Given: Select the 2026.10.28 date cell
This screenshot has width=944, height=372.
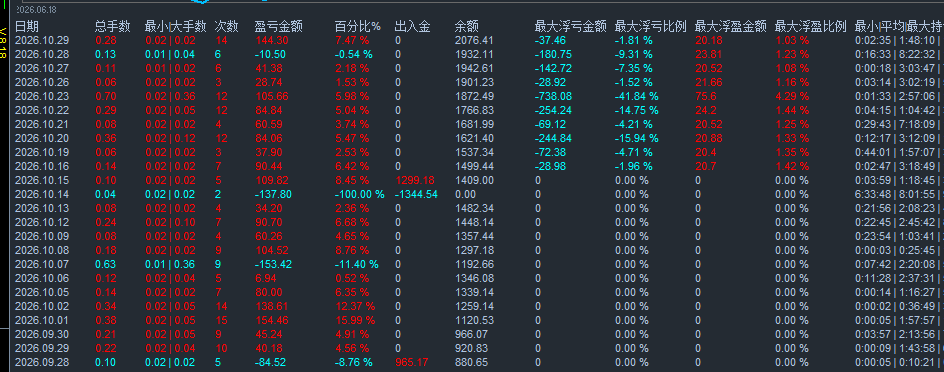Looking at the screenshot, I should point(41,54).
